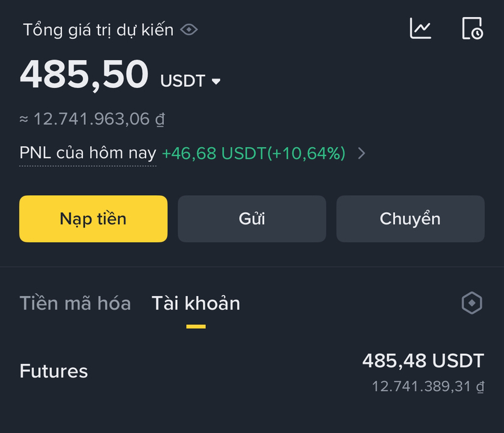Click the Tổng giá trị dự kiến label
Screen dimensions: 504x433
(x=99, y=30)
